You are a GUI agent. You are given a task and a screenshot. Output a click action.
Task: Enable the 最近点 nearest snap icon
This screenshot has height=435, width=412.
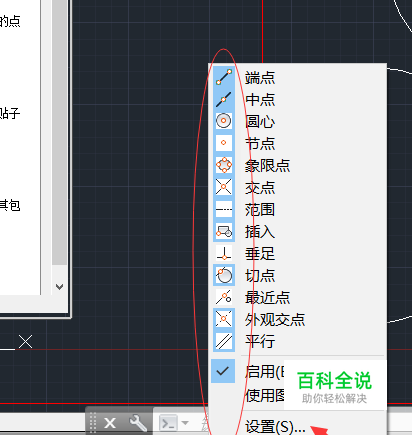point(224,297)
